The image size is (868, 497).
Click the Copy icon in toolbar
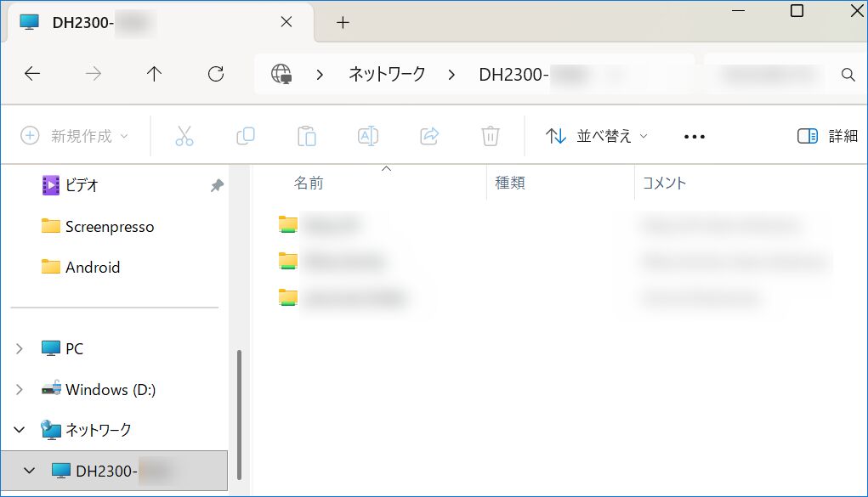tap(246, 136)
